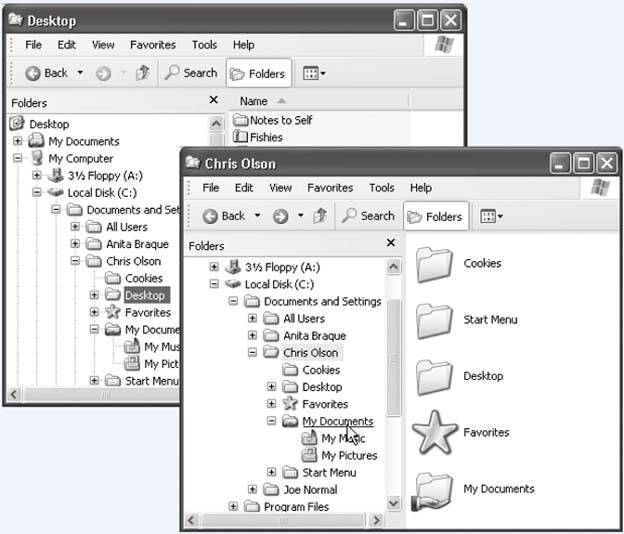Maximize the Chris Olson window

point(583,163)
